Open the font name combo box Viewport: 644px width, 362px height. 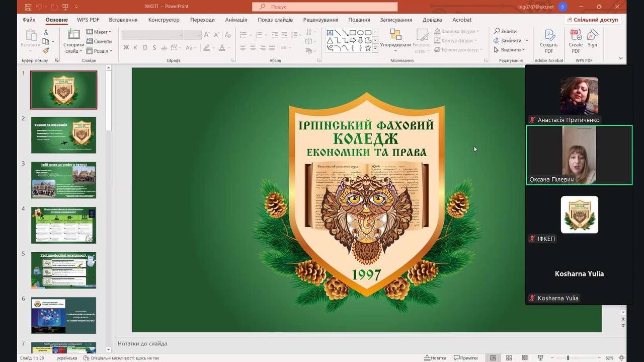tap(152, 35)
